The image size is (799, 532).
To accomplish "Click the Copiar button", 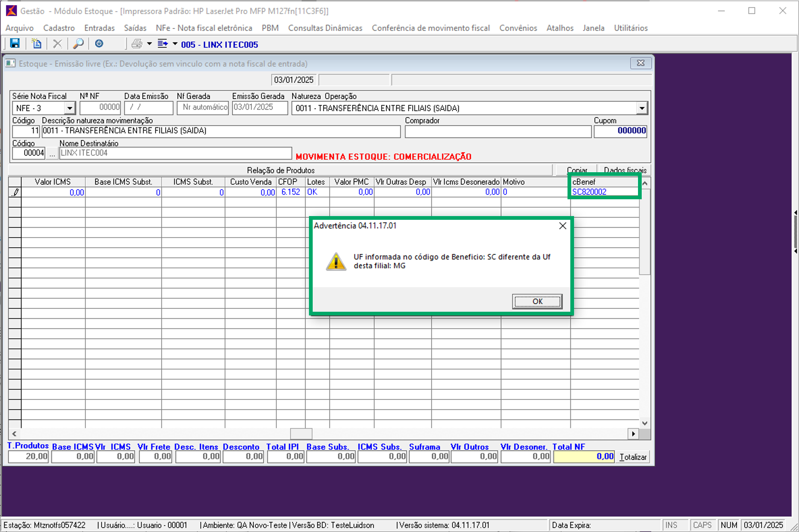I will [x=577, y=170].
